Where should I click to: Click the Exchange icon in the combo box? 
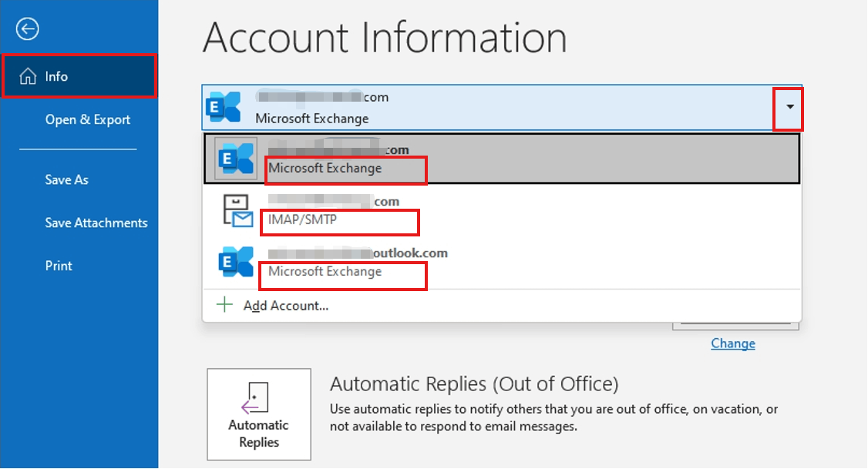[223, 107]
